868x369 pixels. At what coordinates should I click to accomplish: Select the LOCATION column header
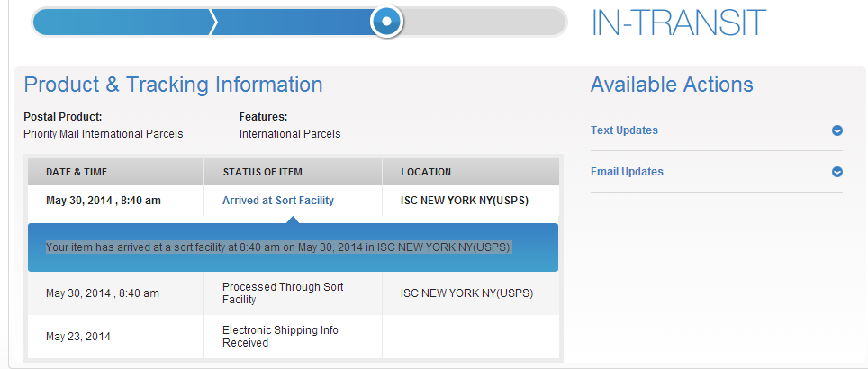pos(426,172)
